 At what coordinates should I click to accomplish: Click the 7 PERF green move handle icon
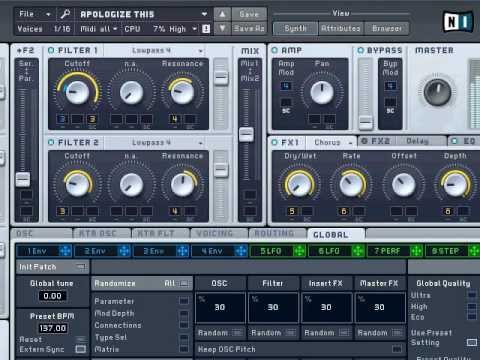point(416,251)
